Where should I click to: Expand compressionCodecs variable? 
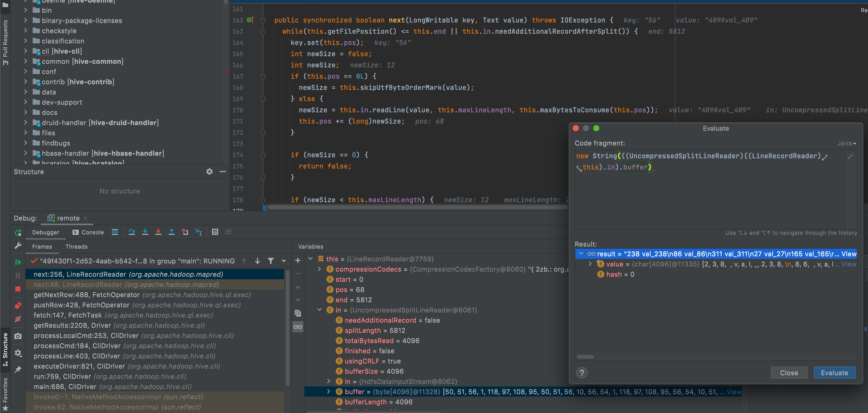pyautogui.click(x=320, y=269)
